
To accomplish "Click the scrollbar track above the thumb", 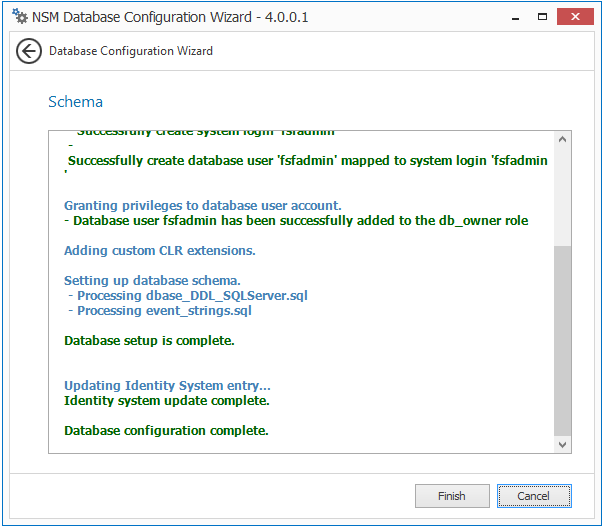I will click(x=562, y=195).
